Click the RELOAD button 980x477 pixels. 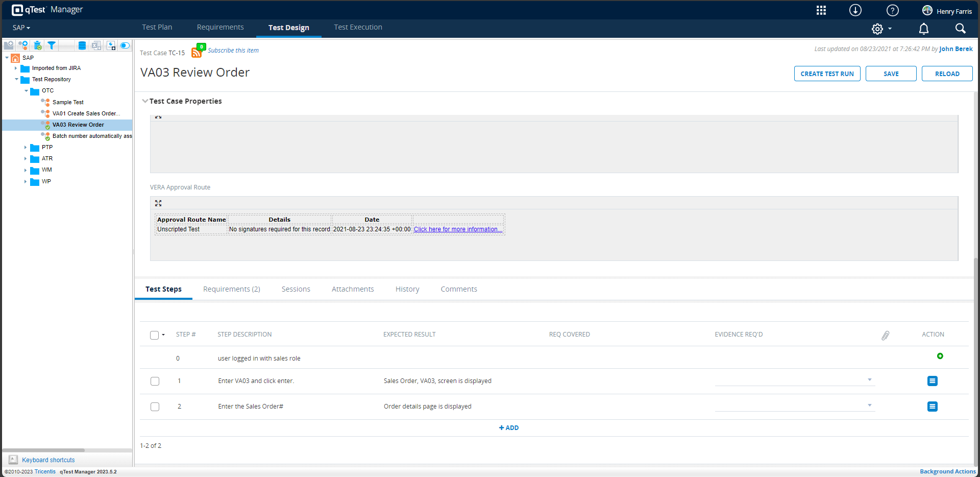coord(947,74)
